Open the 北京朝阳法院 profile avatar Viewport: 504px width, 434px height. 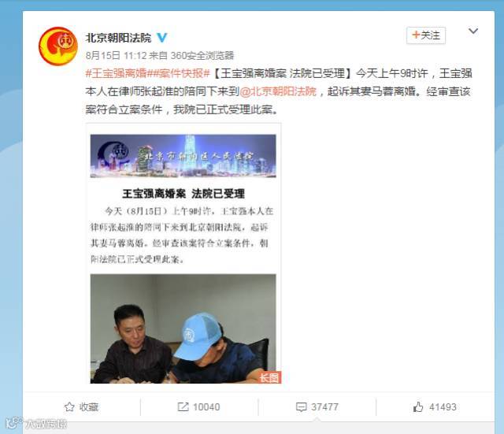(x=58, y=46)
